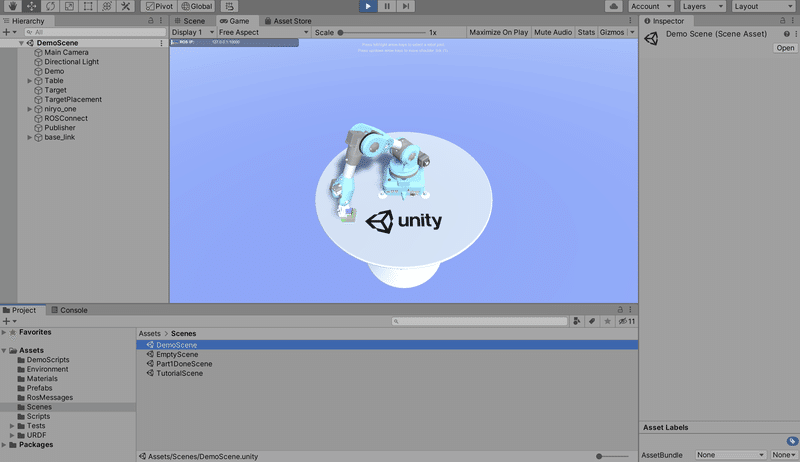Select ROSConnect in Hierarchy
This screenshot has width=800, height=462.
[66, 118]
